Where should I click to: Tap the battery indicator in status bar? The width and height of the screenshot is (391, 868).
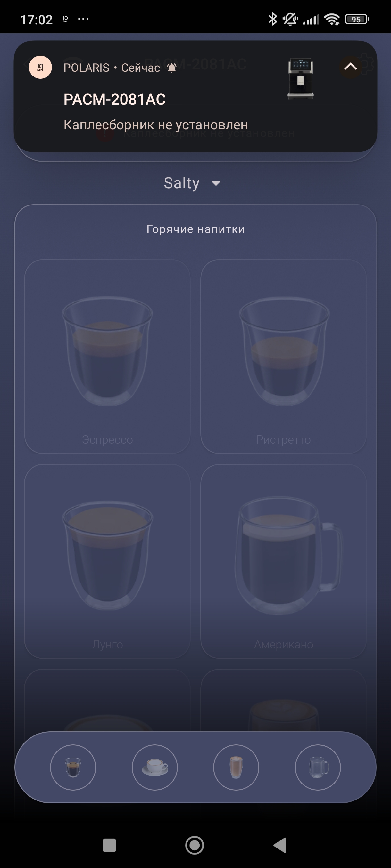point(357,19)
